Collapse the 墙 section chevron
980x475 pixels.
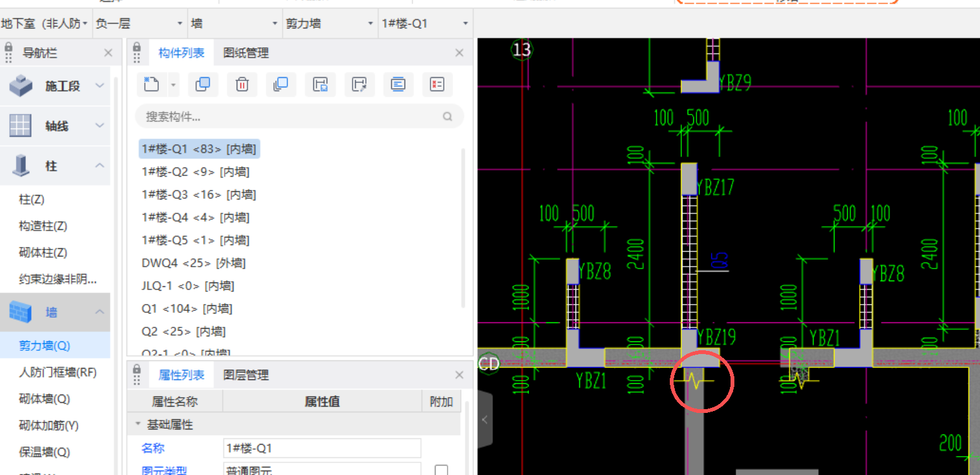coord(99,312)
